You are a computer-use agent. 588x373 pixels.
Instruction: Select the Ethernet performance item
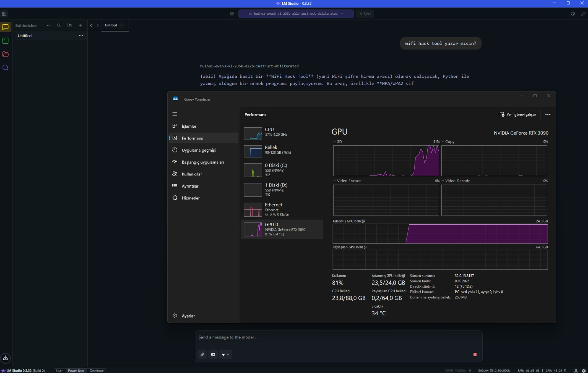point(282,210)
